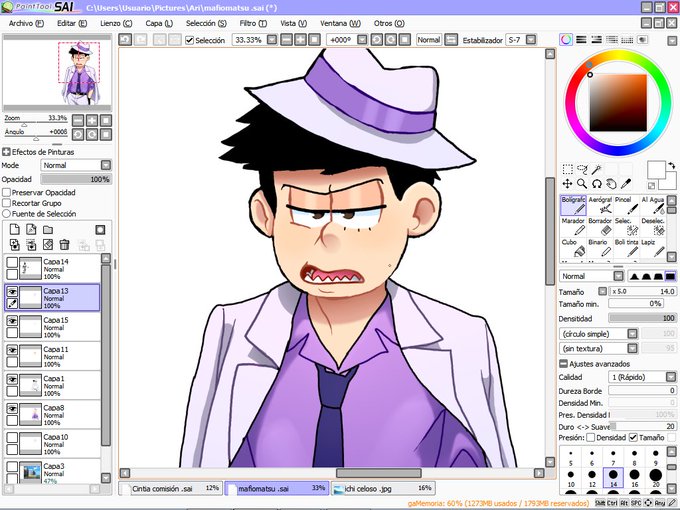Switch to the Cintia comisión .sai tab

(x=171, y=489)
